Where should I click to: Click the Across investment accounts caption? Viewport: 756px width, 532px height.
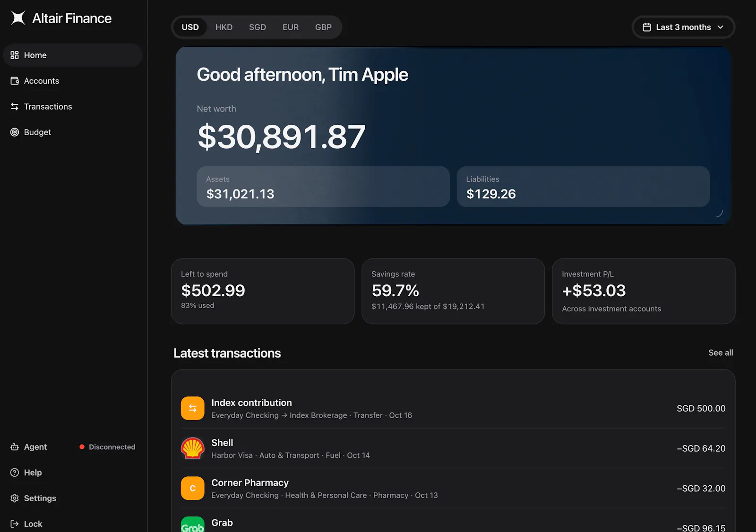click(611, 309)
